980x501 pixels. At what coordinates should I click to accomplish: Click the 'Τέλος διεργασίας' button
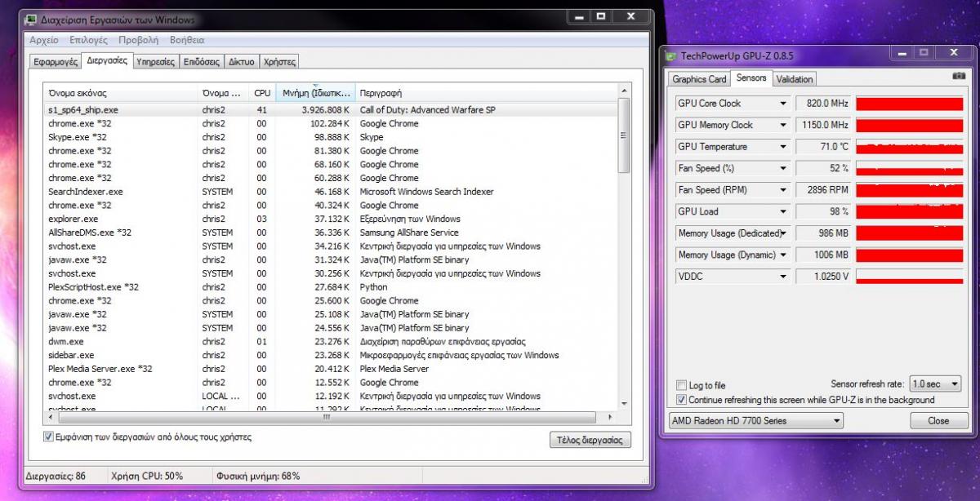click(x=590, y=440)
